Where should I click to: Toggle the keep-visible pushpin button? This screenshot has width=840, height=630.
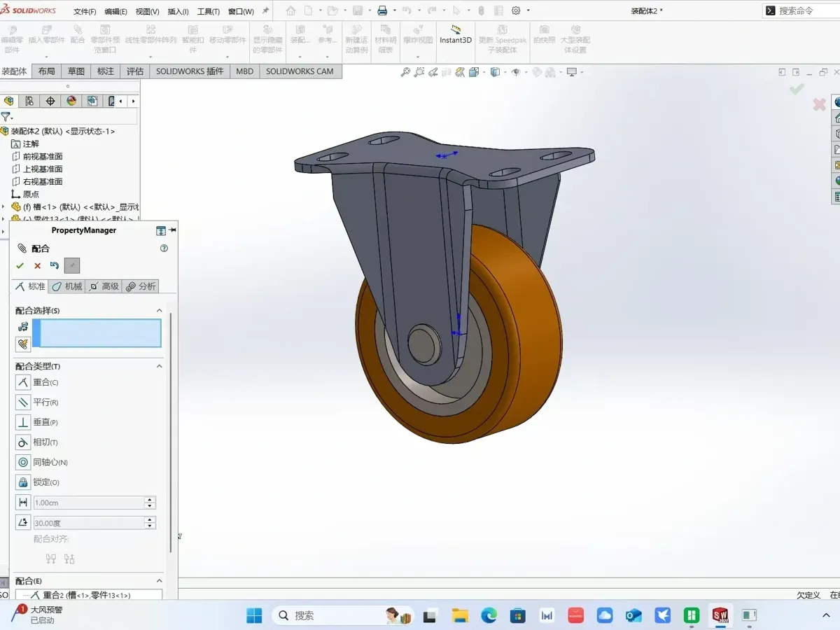[72, 265]
